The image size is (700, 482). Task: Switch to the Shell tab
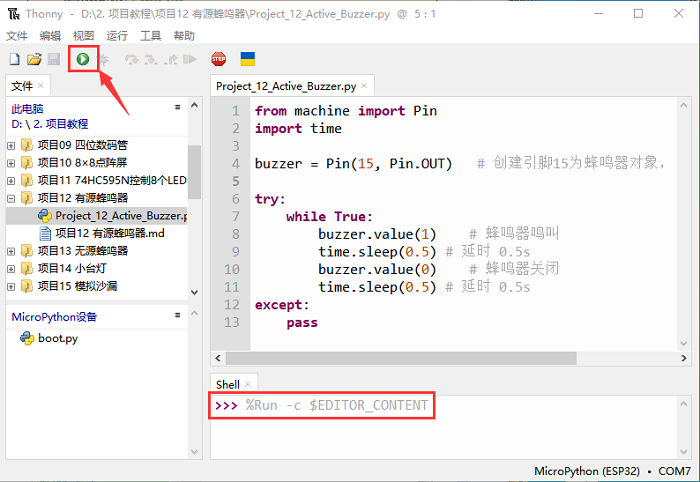[228, 385]
